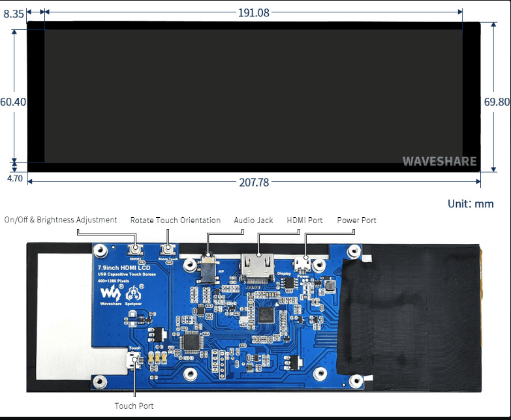Click the 8.35 left margin dimension

coord(14,14)
